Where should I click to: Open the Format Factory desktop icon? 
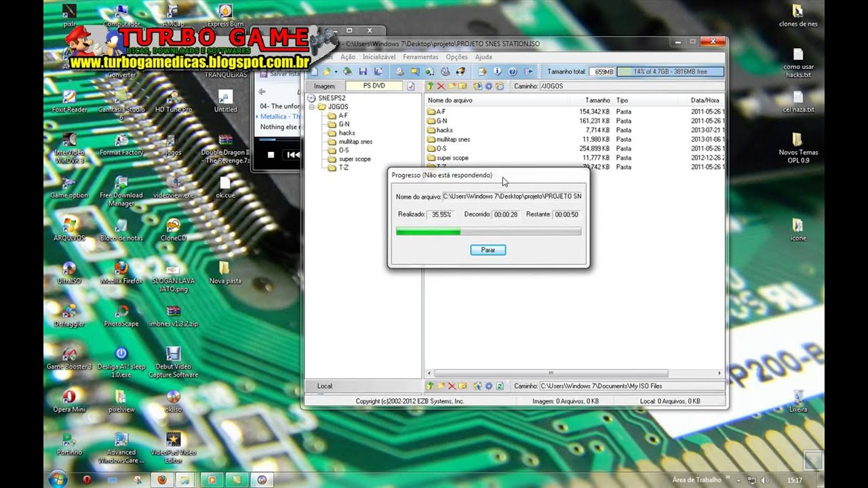click(x=121, y=143)
